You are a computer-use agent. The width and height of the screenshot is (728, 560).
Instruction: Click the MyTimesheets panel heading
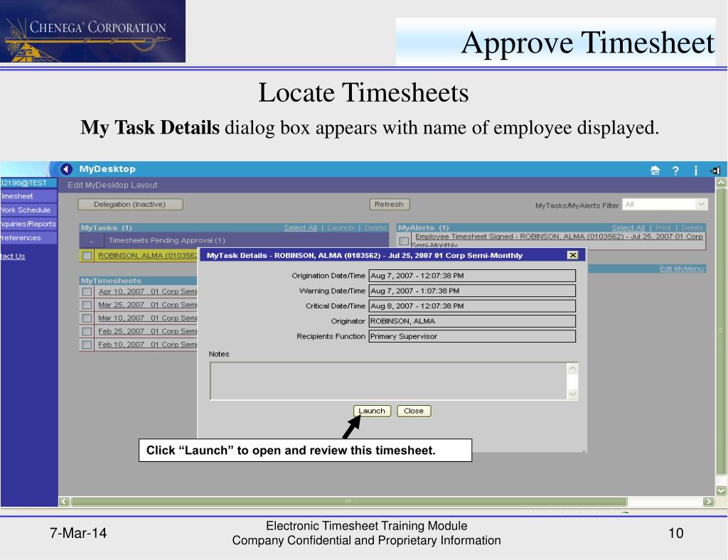[111, 281]
